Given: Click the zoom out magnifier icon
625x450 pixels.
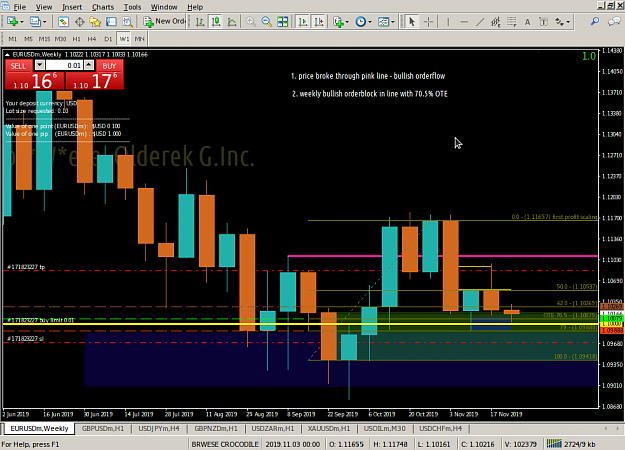Looking at the screenshot, I should point(267,22).
